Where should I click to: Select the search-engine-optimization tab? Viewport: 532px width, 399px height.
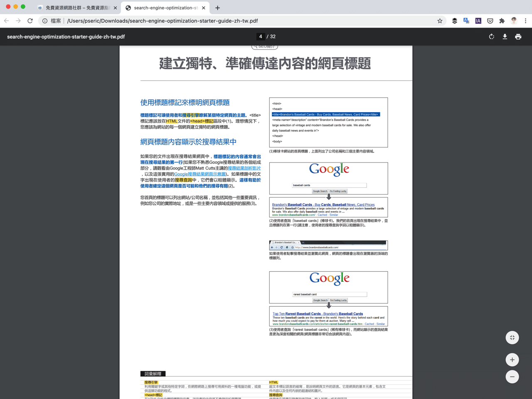coord(165,8)
